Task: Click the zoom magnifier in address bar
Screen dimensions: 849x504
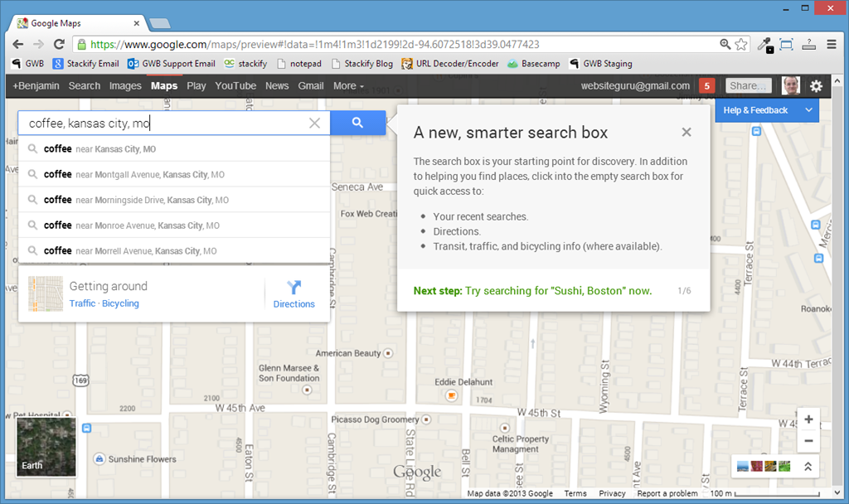Action: pyautogui.click(x=725, y=45)
